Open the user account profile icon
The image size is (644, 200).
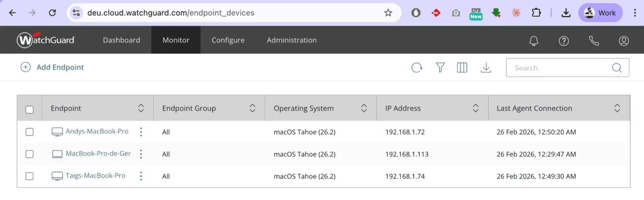coord(624,41)
